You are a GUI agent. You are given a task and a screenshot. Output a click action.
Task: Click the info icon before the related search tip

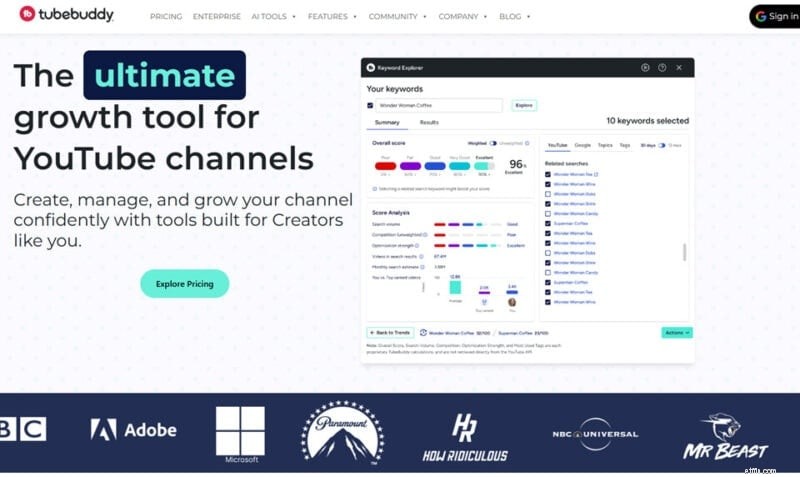click(x=374, y=189)
